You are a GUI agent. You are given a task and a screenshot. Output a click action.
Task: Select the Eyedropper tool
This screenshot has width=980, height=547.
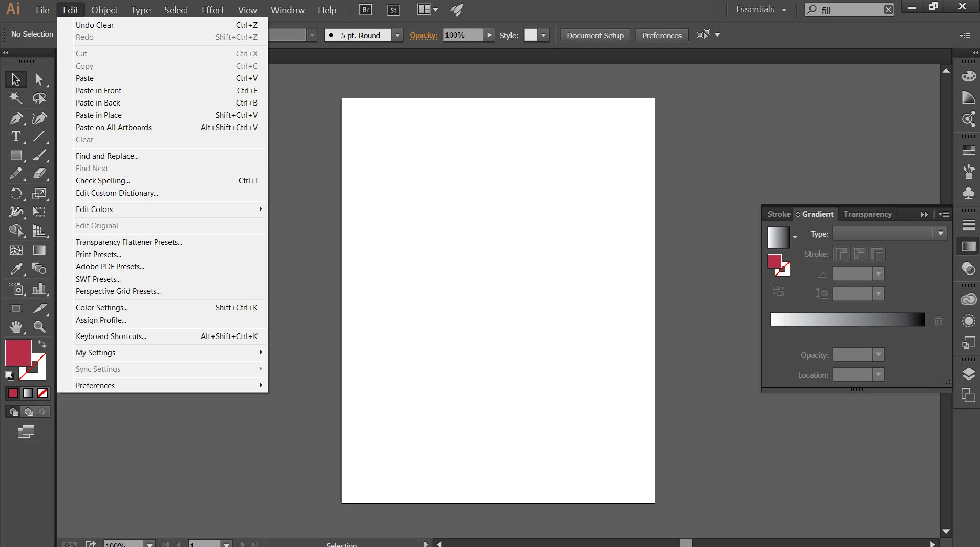click(x=16, y=269)
